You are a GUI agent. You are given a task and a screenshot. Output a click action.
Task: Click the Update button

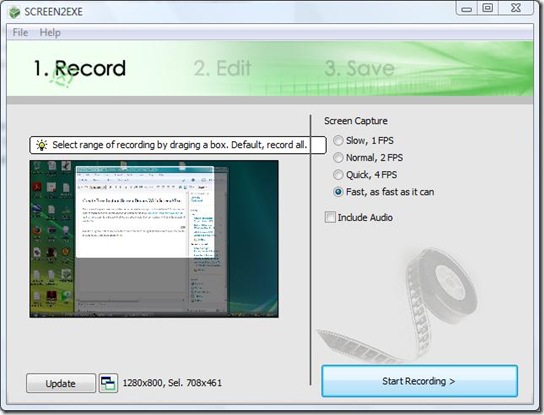coord(61,383)
